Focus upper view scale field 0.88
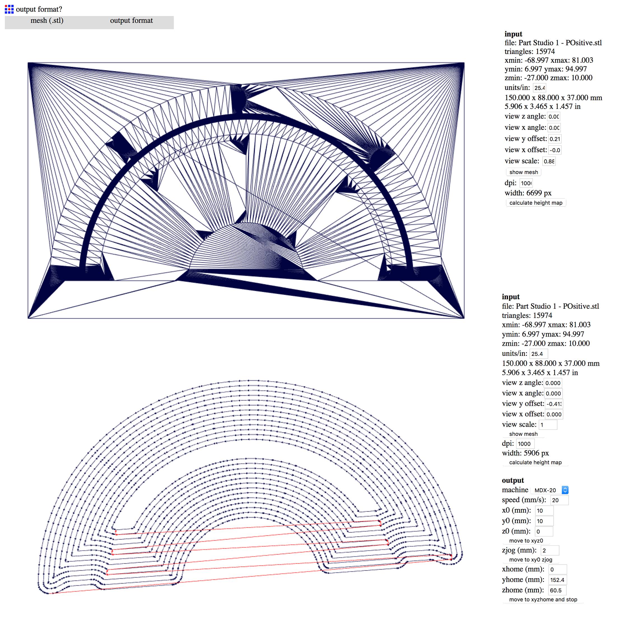 (x=549, y=161)
